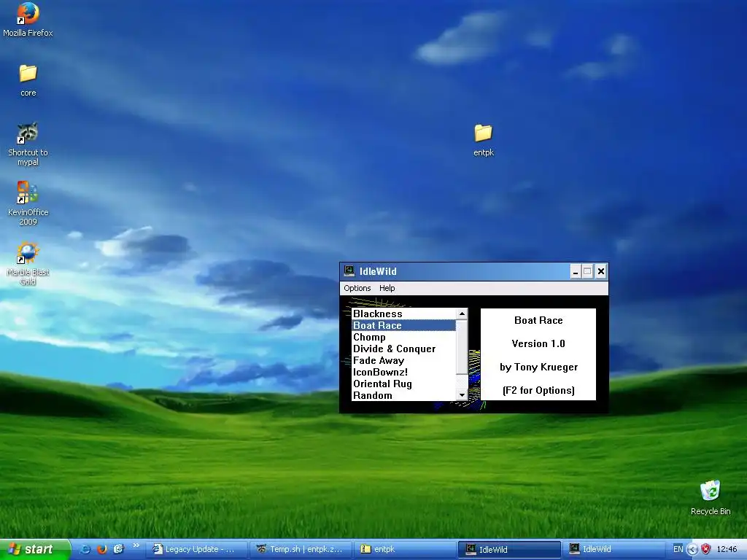Select Boat Race in the list
The width and height of the screenshot is (747, 560).
coord(404,325)
